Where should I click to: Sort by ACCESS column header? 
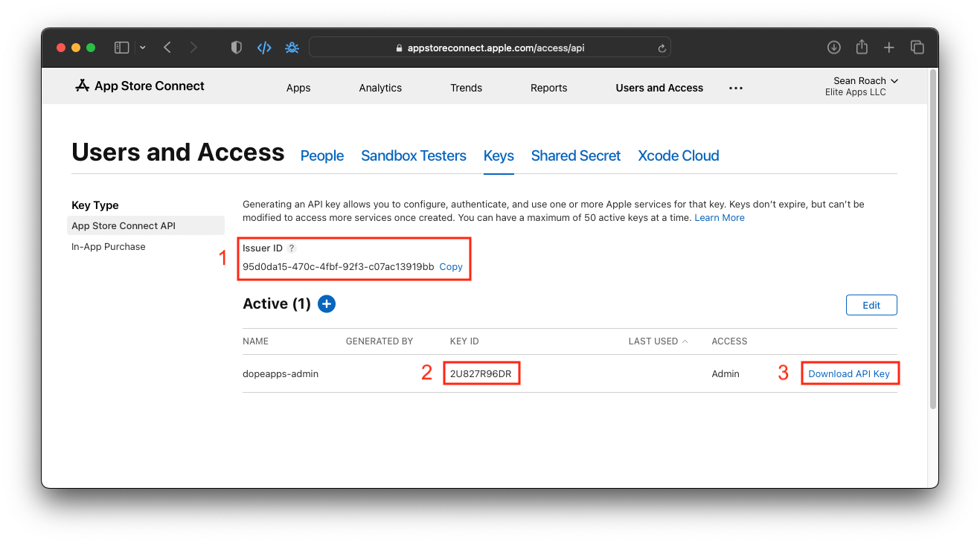(729, 341)
